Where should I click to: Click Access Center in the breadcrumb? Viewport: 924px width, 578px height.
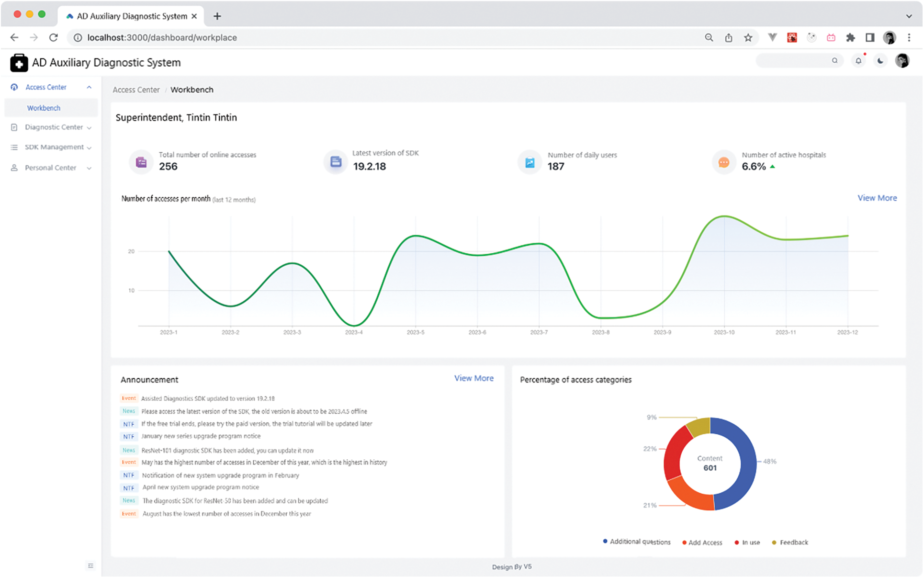[136, 90]
